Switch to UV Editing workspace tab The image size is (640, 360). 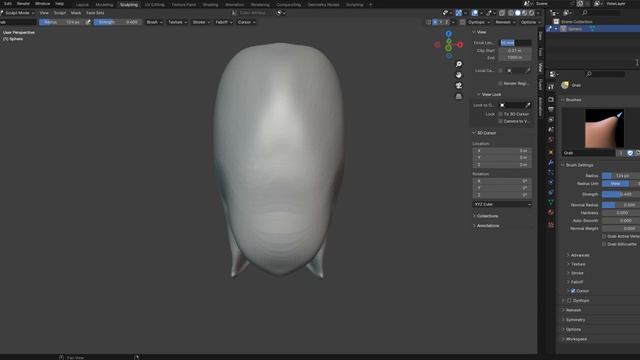pyautogui.click(x=154, y=4)
